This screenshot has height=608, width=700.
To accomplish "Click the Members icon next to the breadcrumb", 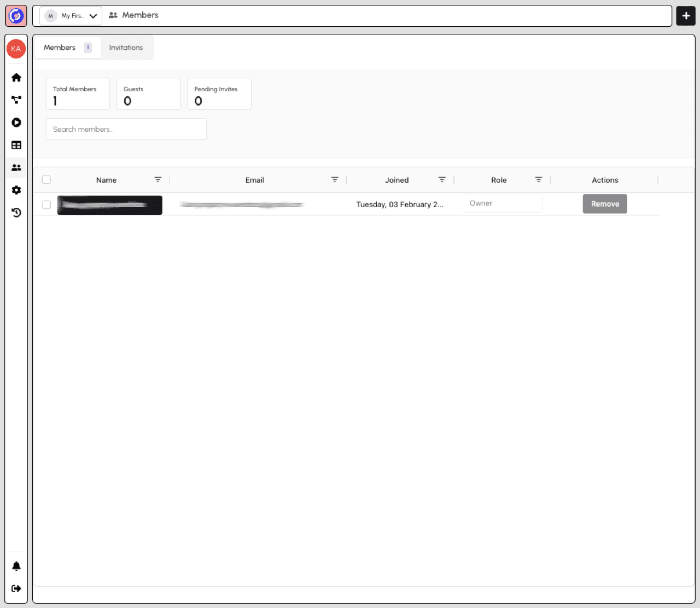I will 113,15.
